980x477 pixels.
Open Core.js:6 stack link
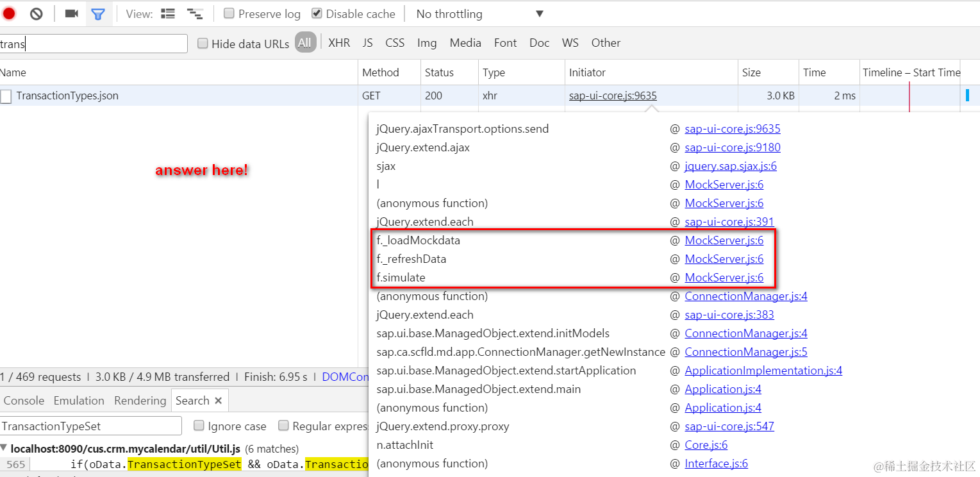(706, 445)
